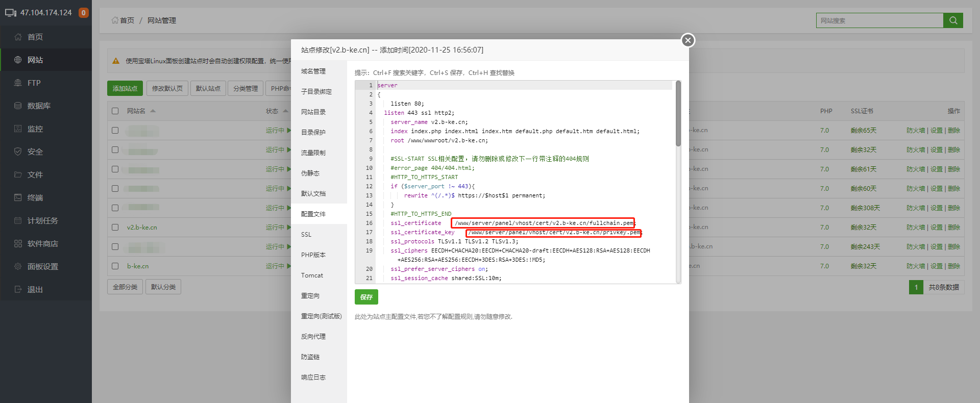Click the 退出 logout icon
This screenshot has height=403, width=980.
tap(18, 289)
